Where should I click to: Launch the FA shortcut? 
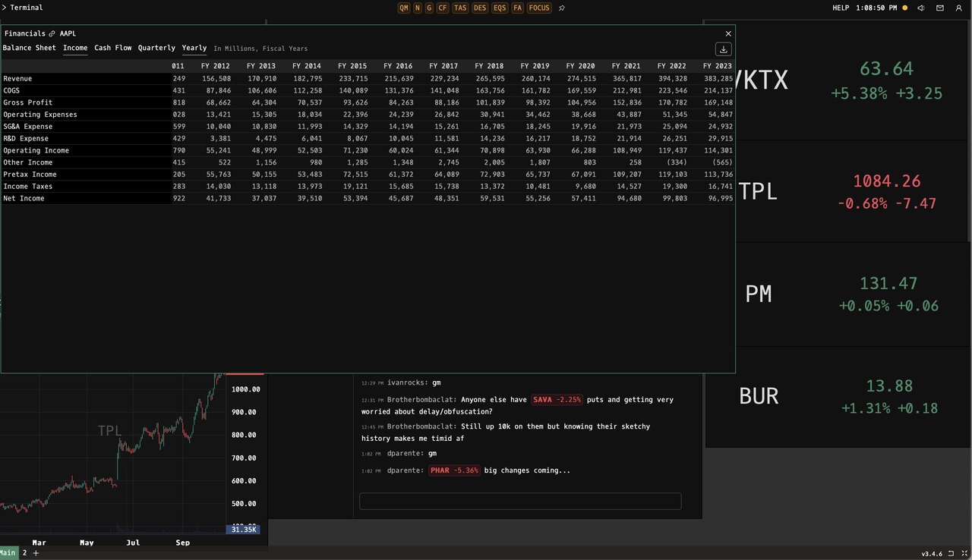(518, 8)
